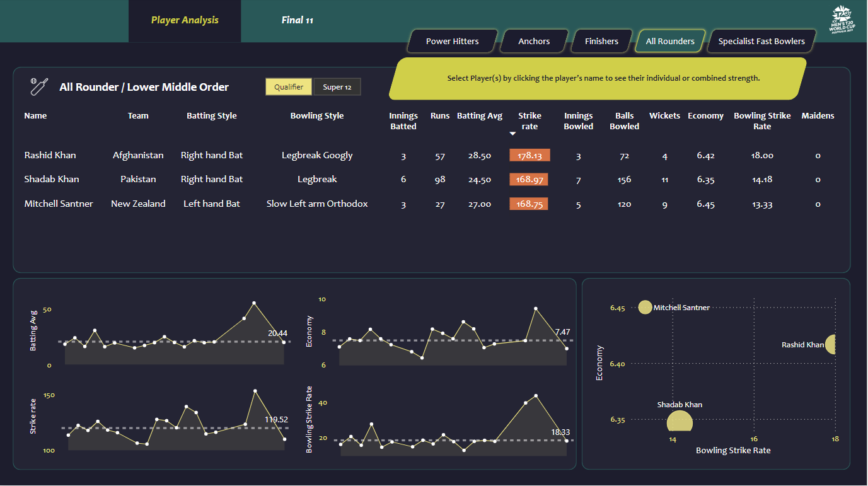Click Shadab Khan's wickets value 11
868x486 pixels.
click(665, 180)
